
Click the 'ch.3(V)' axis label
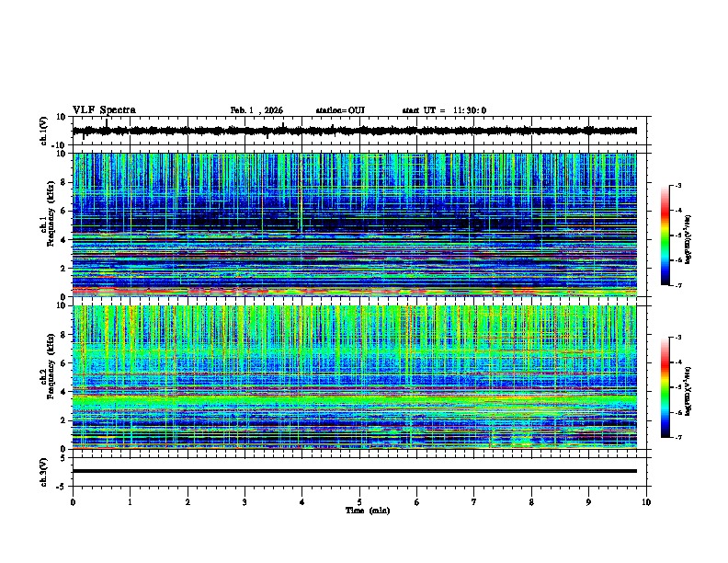point(44,473)
